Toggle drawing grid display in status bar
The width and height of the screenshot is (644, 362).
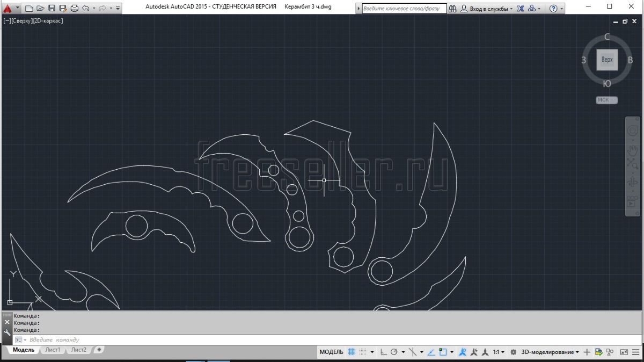coord(352,352)
